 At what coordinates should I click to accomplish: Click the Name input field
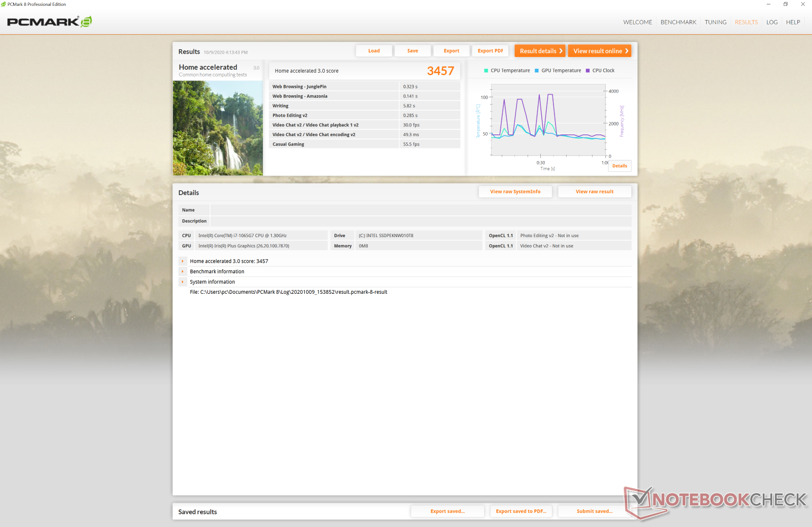[421, 210]
